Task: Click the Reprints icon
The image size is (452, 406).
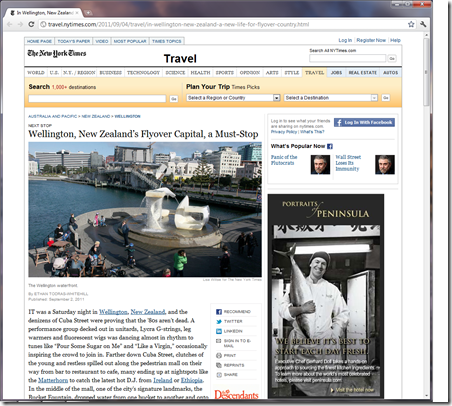Action: pos(219,365)
